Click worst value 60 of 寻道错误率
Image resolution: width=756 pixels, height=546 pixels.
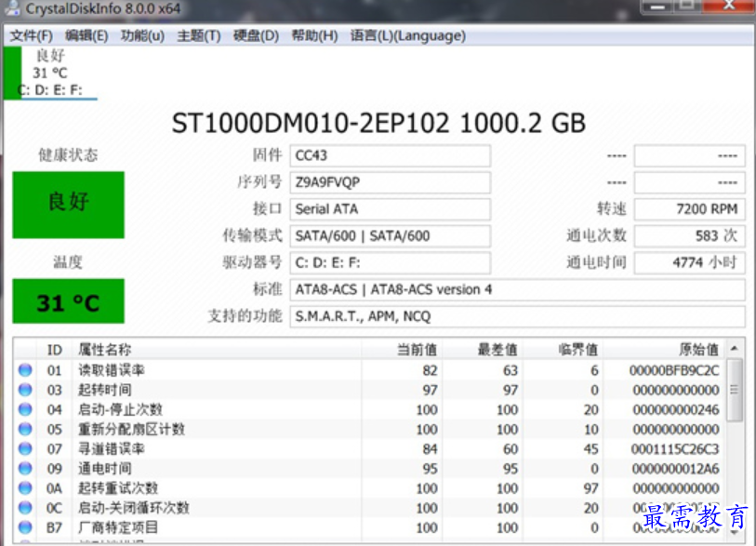(x=511, y=449)
